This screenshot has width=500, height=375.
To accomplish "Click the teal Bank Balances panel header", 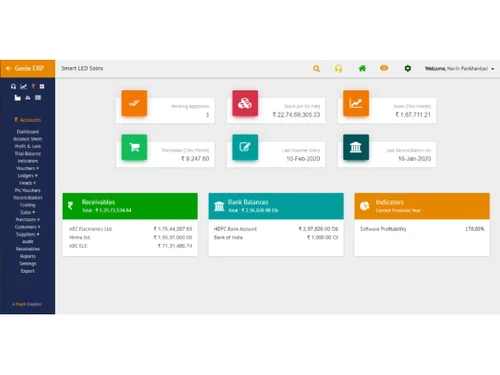I will (276, 206).
